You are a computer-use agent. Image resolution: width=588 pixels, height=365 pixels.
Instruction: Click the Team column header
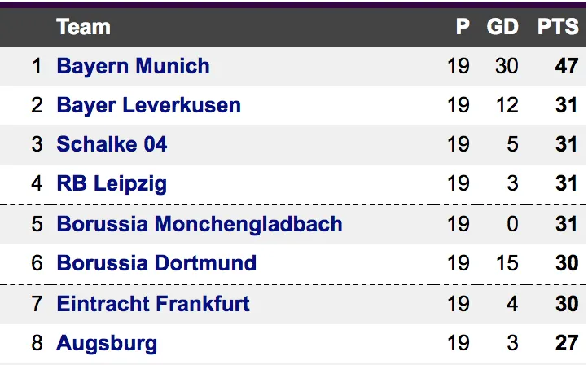83,27
